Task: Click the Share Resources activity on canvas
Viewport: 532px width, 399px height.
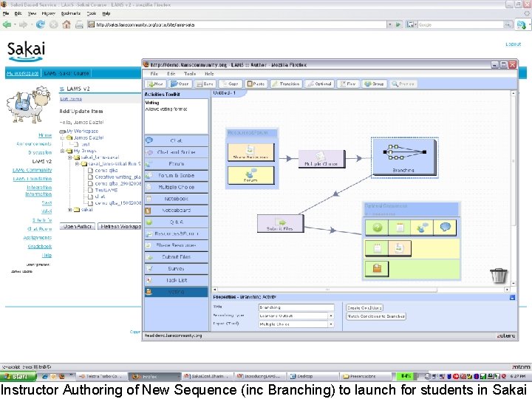Action: pos(250,151)
